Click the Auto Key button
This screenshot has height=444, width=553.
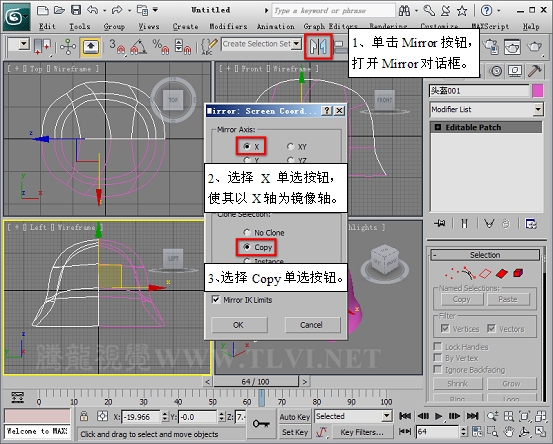(295, 417)
